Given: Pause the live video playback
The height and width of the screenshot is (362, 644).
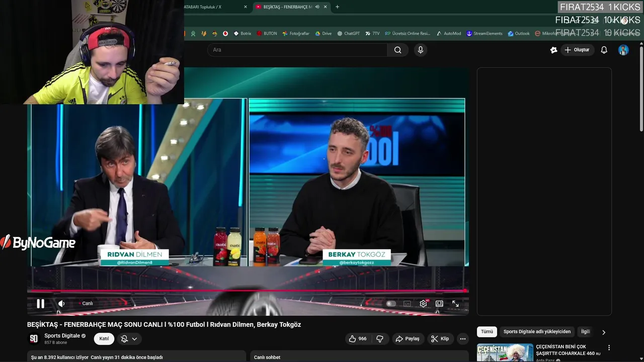Looking at the screenshot, I should [40, 304].
